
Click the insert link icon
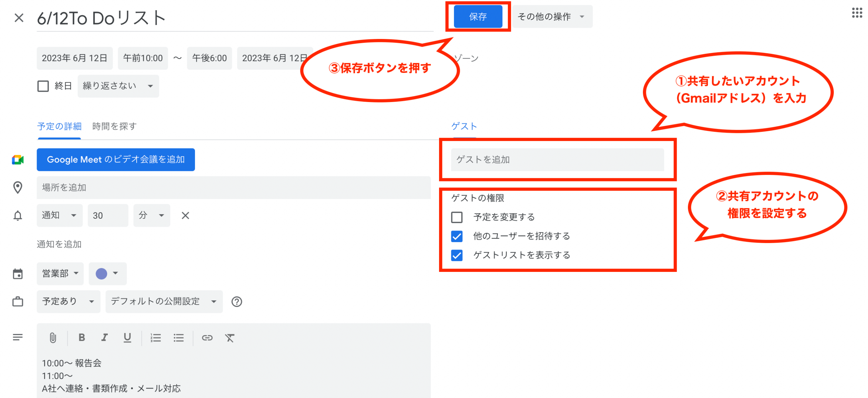207,338
